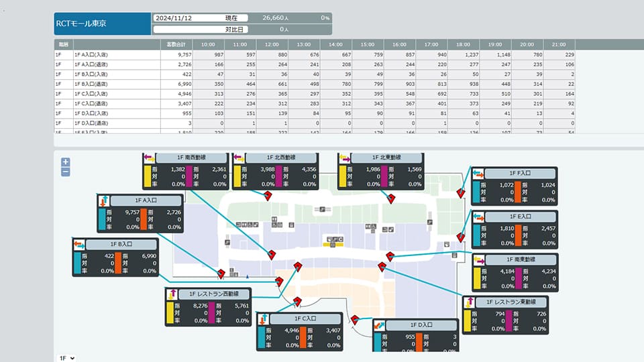The width and height of the screenshot is (644, 362).
Task: Click arrows icon on 1F 南西動線 card
Action: (148, 158)
